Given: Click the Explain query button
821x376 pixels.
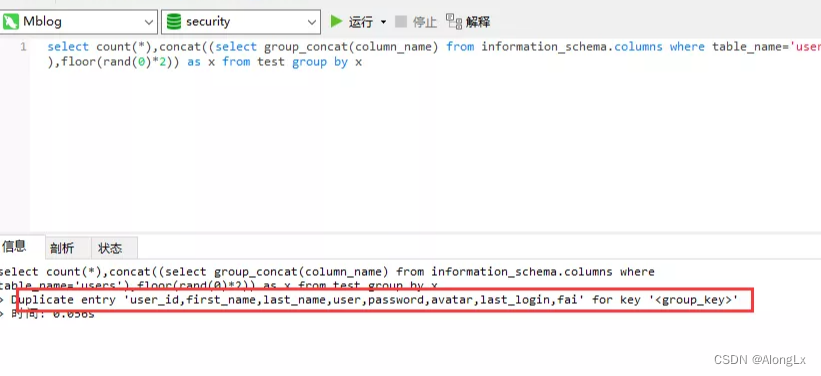Looking at the screenshot, I should click(x=468, y=21).
